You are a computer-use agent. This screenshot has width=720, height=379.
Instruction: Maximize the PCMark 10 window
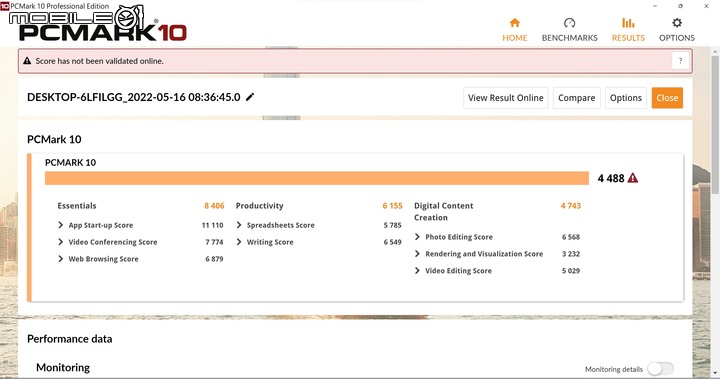pos(681,6)
